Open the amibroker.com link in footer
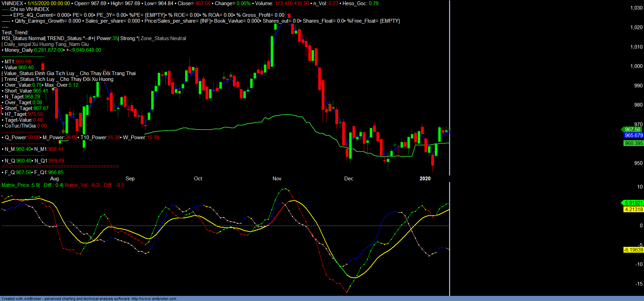 [x=153, y=299]
